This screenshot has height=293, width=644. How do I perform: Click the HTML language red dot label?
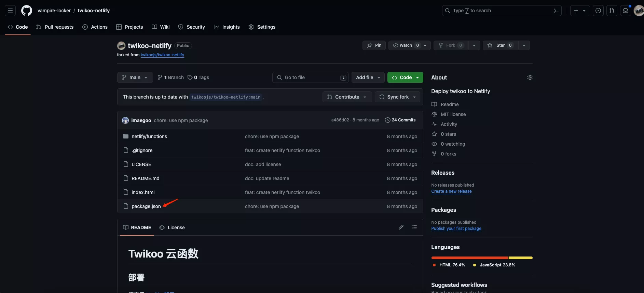pyautogui.click(x=449, y=265)
